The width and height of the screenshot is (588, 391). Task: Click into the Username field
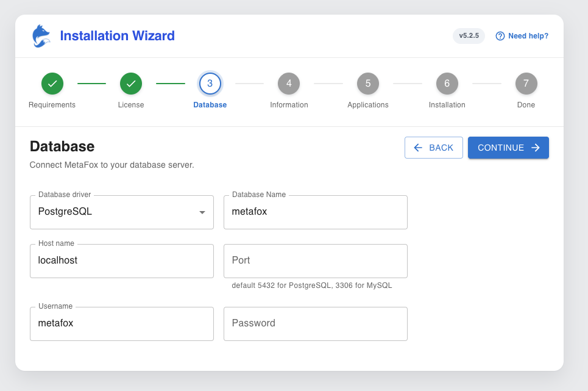coord(122,324)
